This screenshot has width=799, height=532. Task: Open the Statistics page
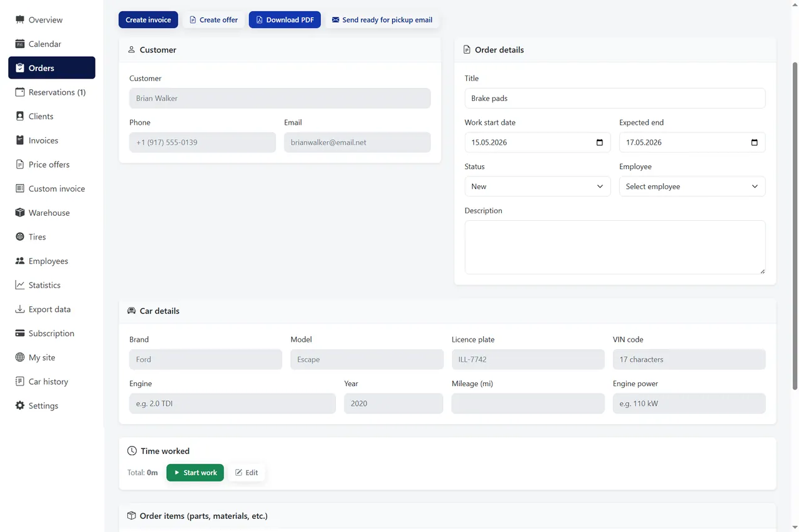(x=52, y=285)
